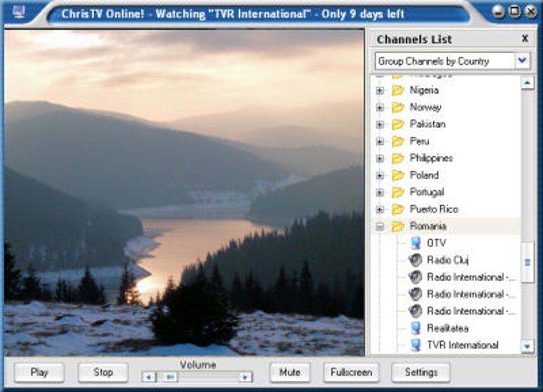Screen dimensions: 543x392
Task: Click the speaker icon of first Radio International
Action: [x=415, y=277]
